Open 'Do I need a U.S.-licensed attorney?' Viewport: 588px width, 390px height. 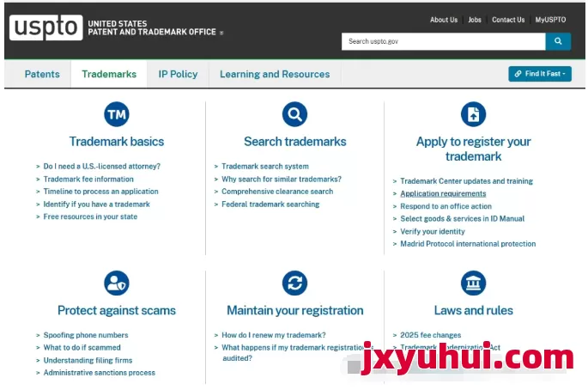point(101,167)
